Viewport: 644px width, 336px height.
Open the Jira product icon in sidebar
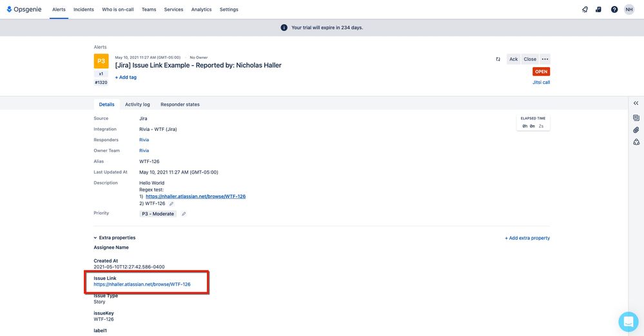tap(636, 142)
